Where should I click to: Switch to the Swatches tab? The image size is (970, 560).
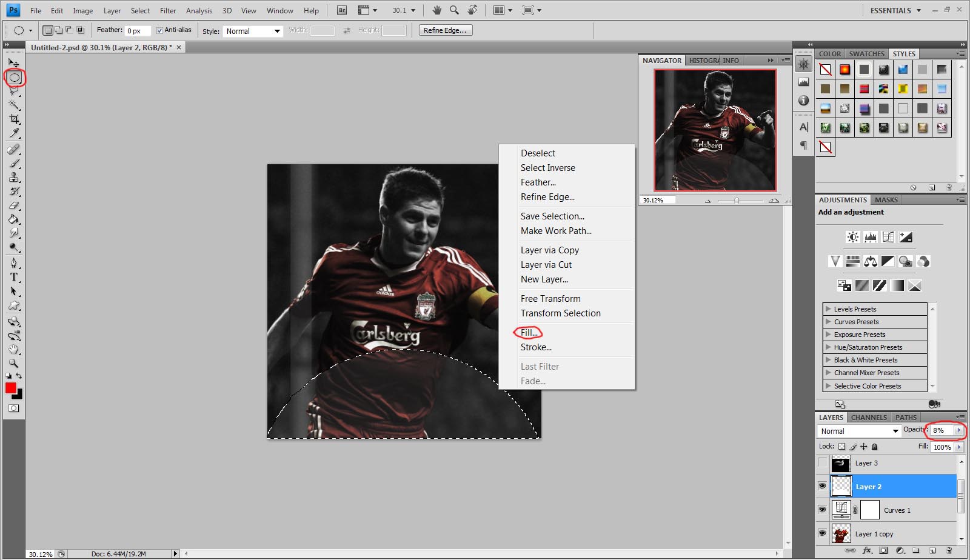tap(866, 54)
